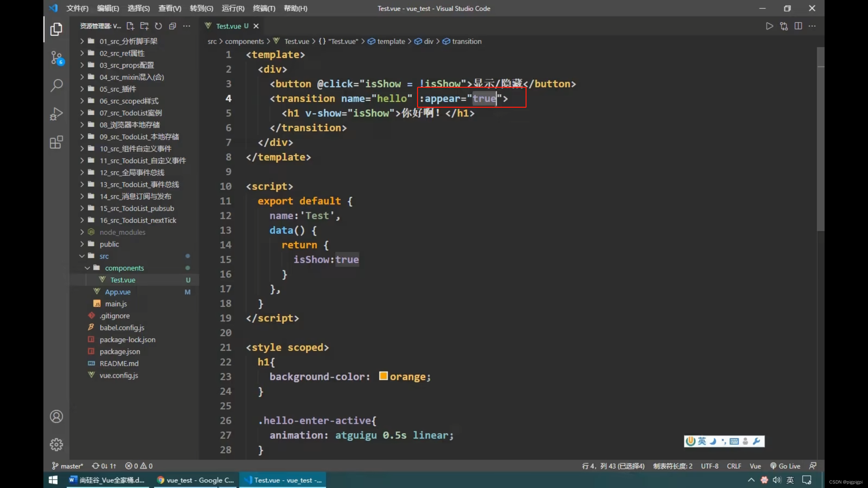
Task: Open the 编辑(E) menu
Action: tap(108, 8)
